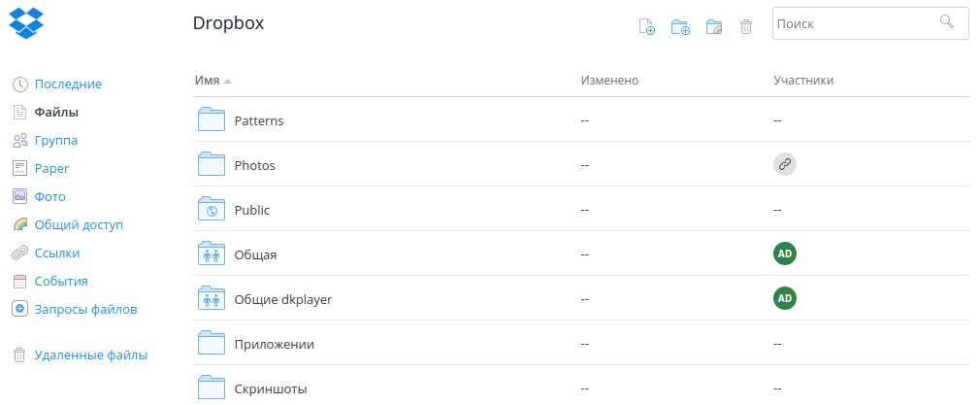Click the AD member avatar for Общая
This screenshot has height=405, width=980.
click(785, 254)
